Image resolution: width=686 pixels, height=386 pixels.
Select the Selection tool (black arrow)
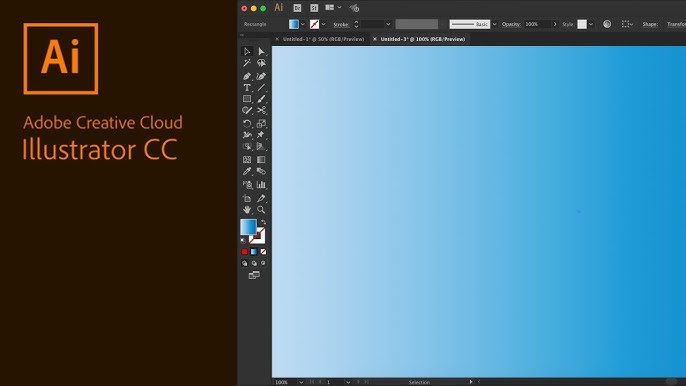click(x=247, y=52)
